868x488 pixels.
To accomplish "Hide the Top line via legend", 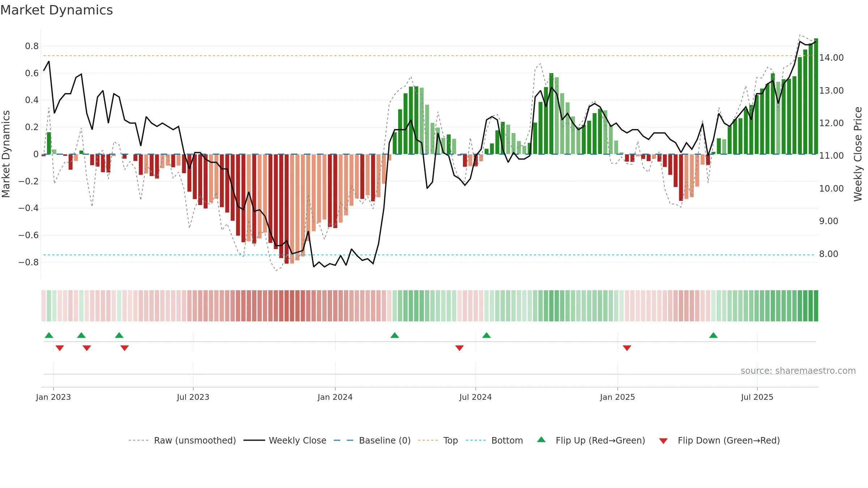I will (x=438, y=440).
